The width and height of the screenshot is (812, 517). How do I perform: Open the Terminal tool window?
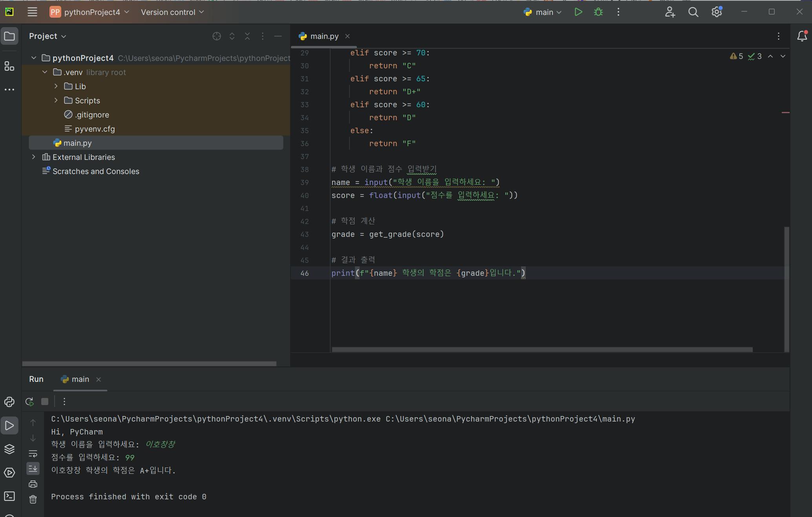(x=9, y=496)
